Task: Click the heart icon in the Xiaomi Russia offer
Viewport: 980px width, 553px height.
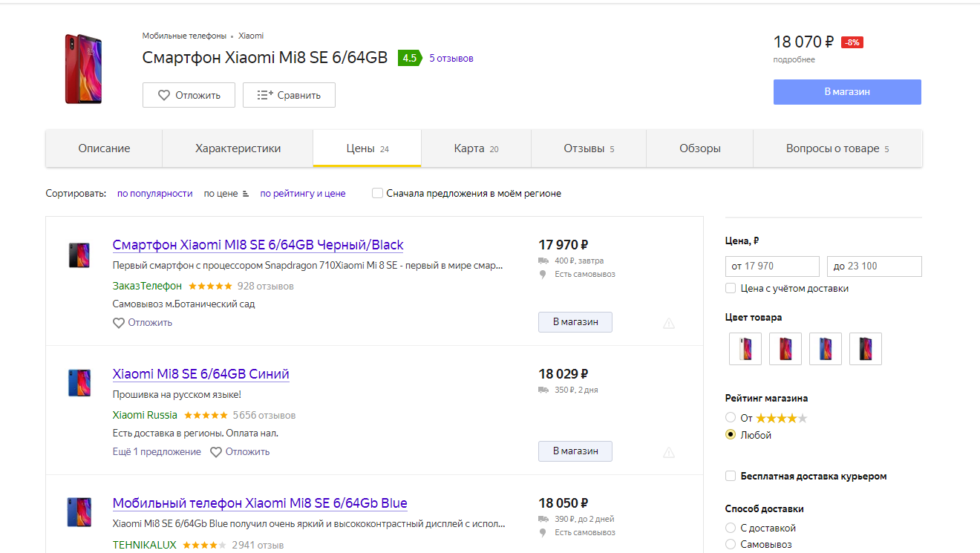Action: pos(216,452)
